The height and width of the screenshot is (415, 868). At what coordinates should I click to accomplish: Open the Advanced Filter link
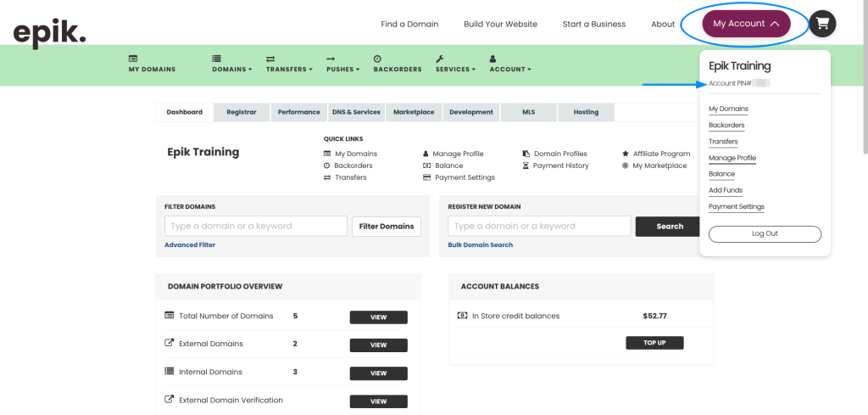tap(190, 245)
